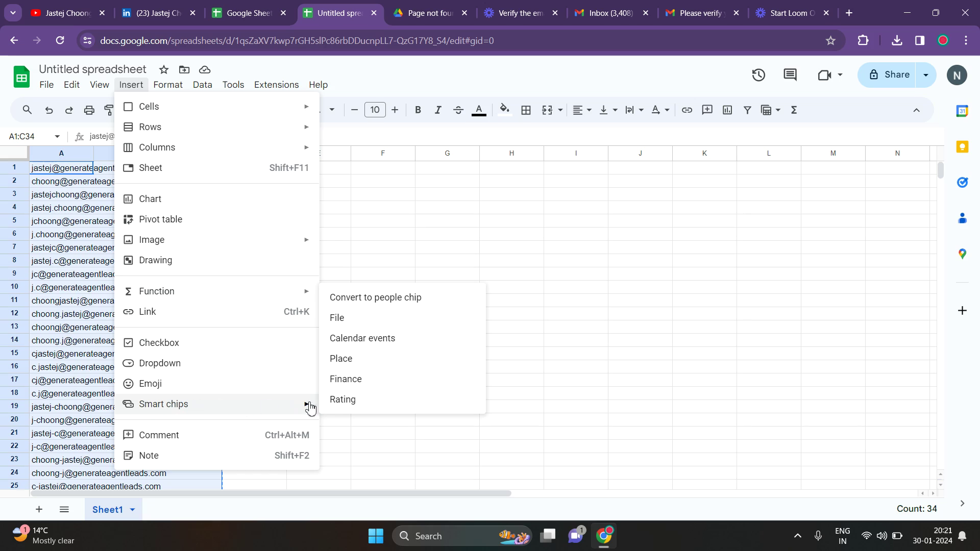Click the font size input field
The width and height of the screenshot is (980, 551).
pos(375,110)
